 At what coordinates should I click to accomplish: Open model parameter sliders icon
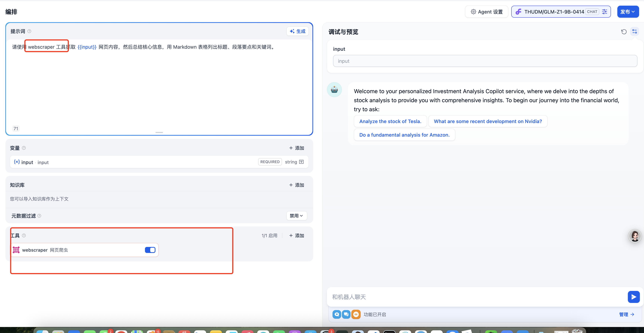[x=605, y=12]
